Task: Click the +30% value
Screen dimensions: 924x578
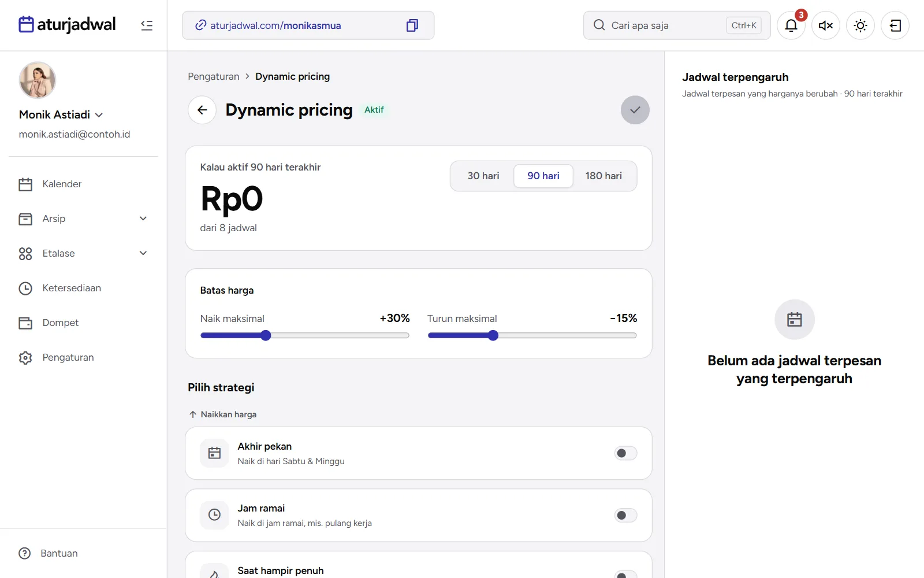Action: coord(395,318)
